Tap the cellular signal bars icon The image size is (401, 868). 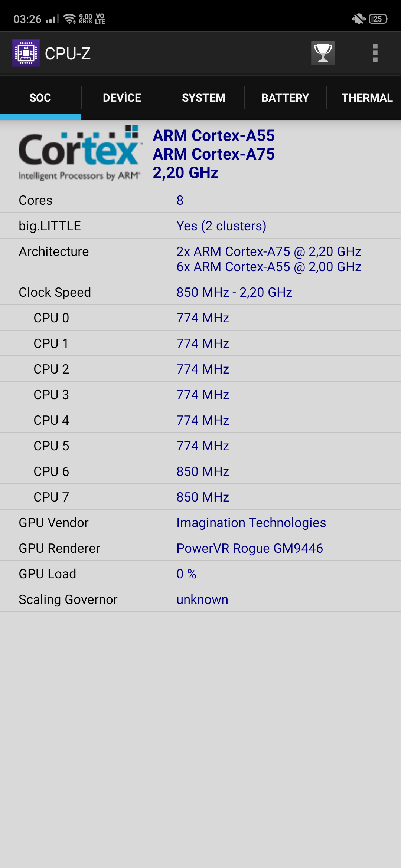coord(52,19)
